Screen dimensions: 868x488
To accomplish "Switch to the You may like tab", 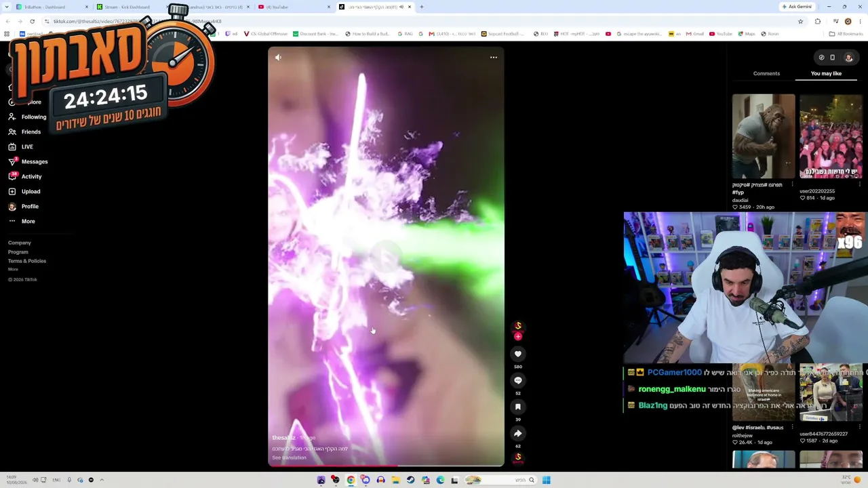I will click(826, 73).
